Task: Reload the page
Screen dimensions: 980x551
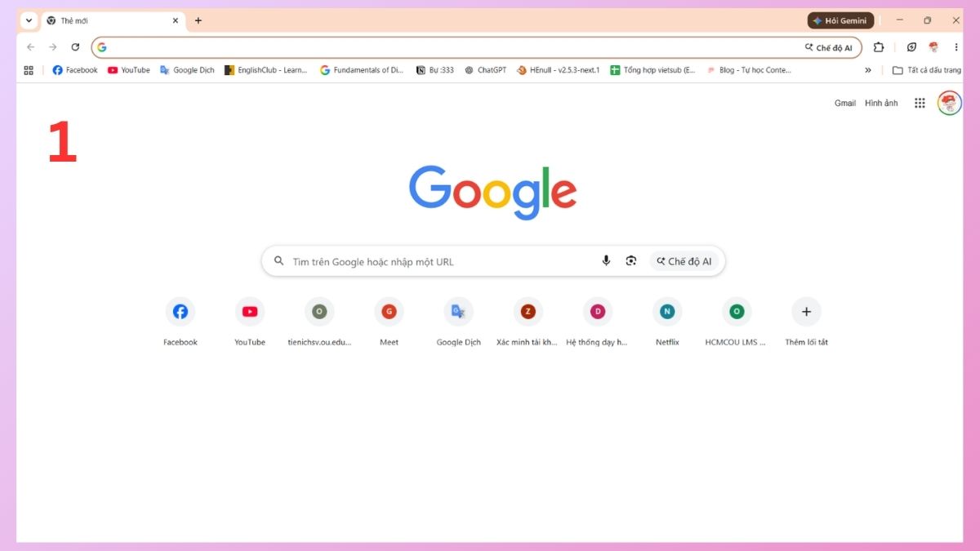Action: coord(75,47)
